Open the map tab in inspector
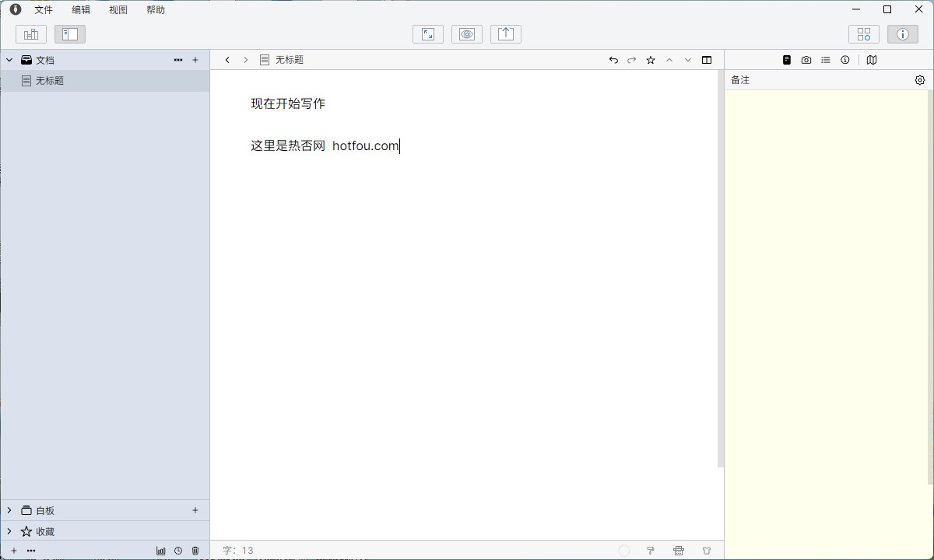 pyautogui.click(x=872, y=60)
